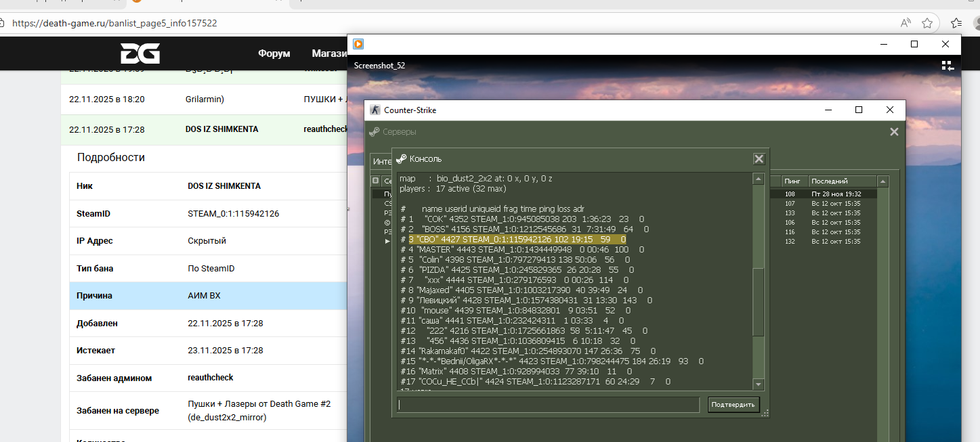Click the server list scroll-up arrow
Viewport: 980px width, 442px height.
coord(882,181)
